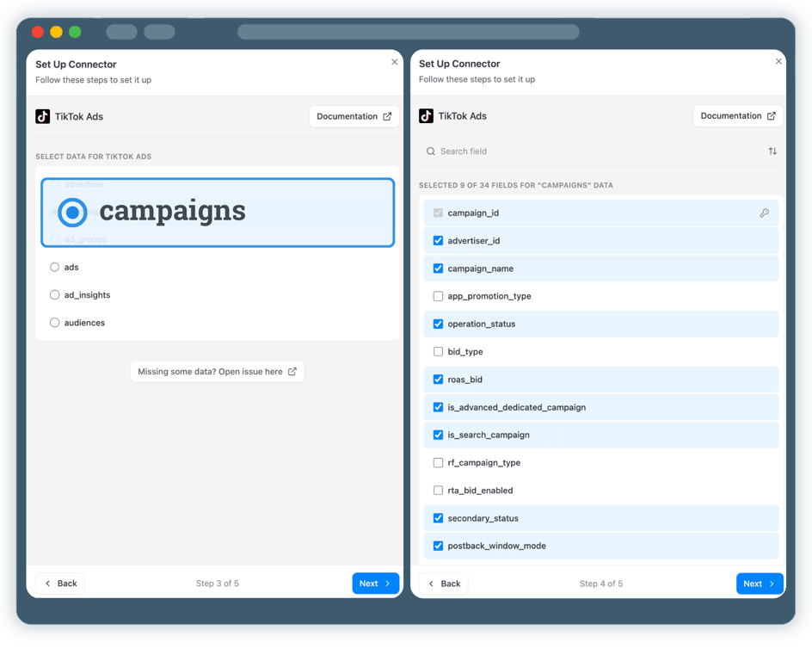Click the locked campaign_id checkbox
This screenshot has height=661, width=812.
pos(438,213)
